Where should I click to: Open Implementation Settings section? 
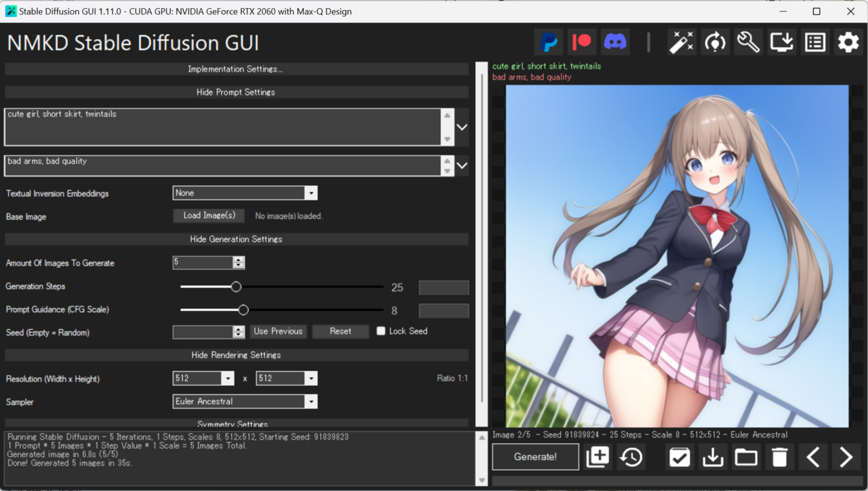[237, 69]
